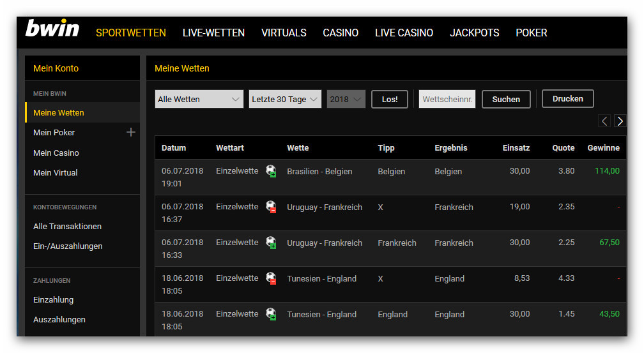Screen dimensions: 644x353
Task: Go to previous page arrow
Action: [604, 121]
